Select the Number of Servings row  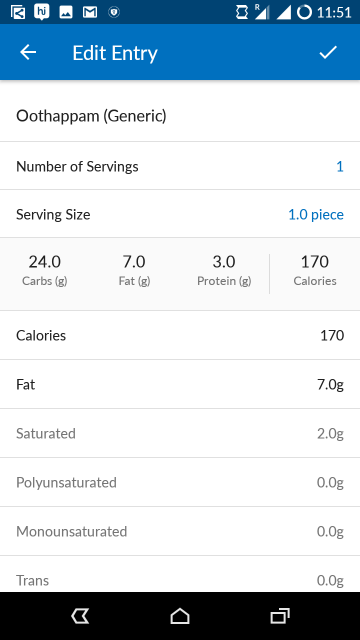pos(180,166)
